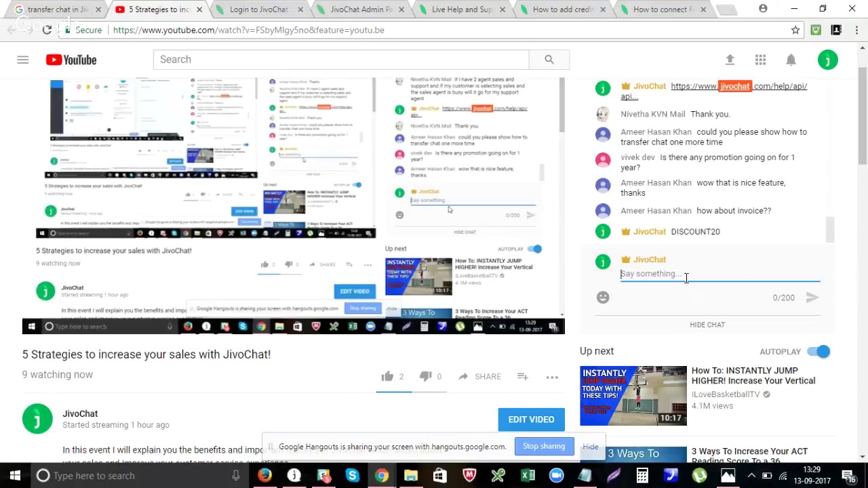The height and width of the screenshot is (488, 868).
Task: Open the emoji picker in live chat
Action: click(x=603, y=297)
